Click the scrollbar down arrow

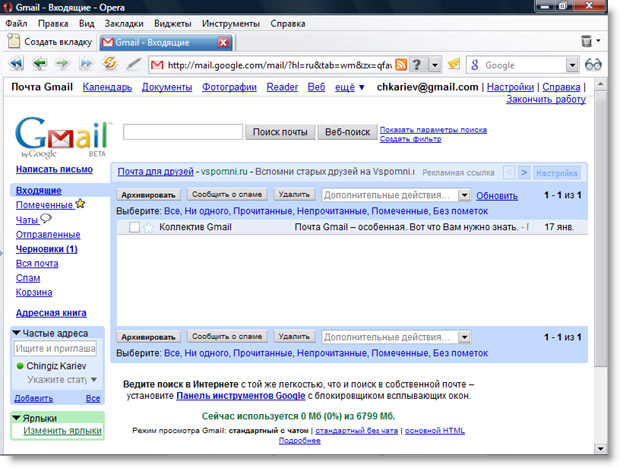[x=600, y=448]
